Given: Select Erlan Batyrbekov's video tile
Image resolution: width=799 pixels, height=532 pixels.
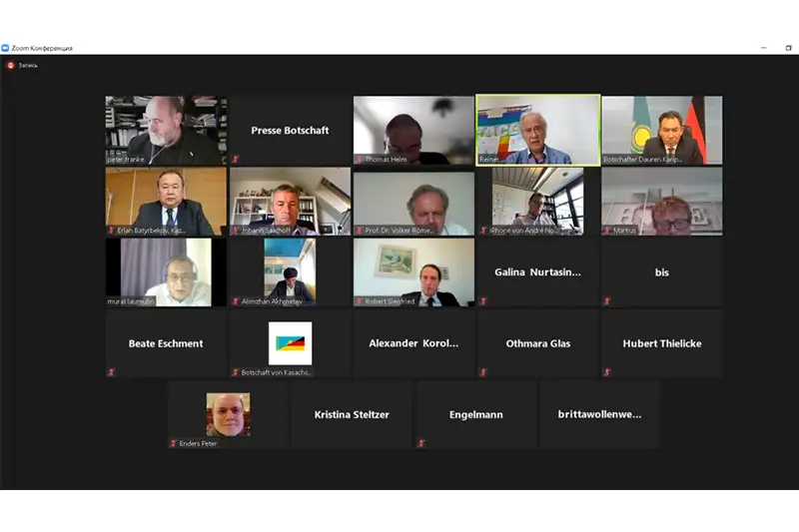Looking at the screenshot, I should 166,201.
